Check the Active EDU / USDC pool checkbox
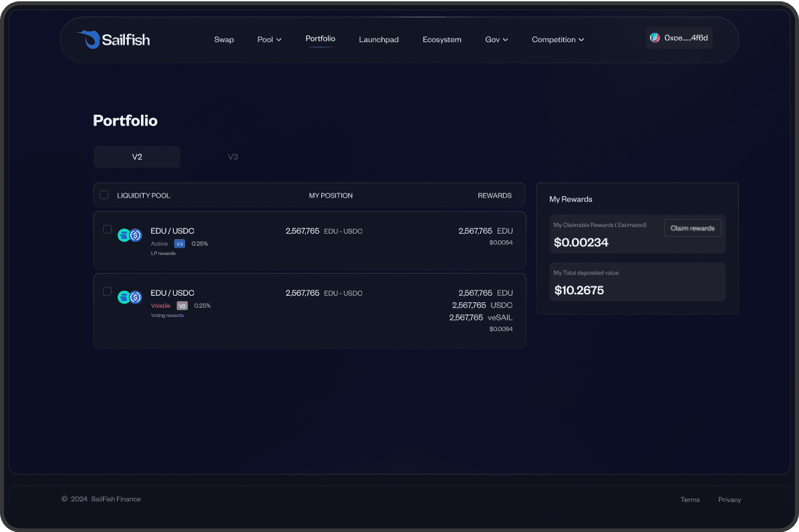This screenshot has width=799, height=532. tap(107, 230)
